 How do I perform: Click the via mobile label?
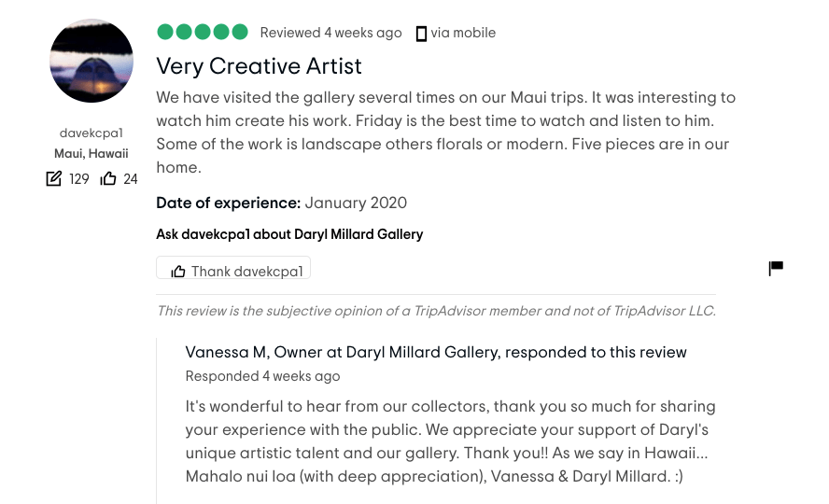pos(463,33)
